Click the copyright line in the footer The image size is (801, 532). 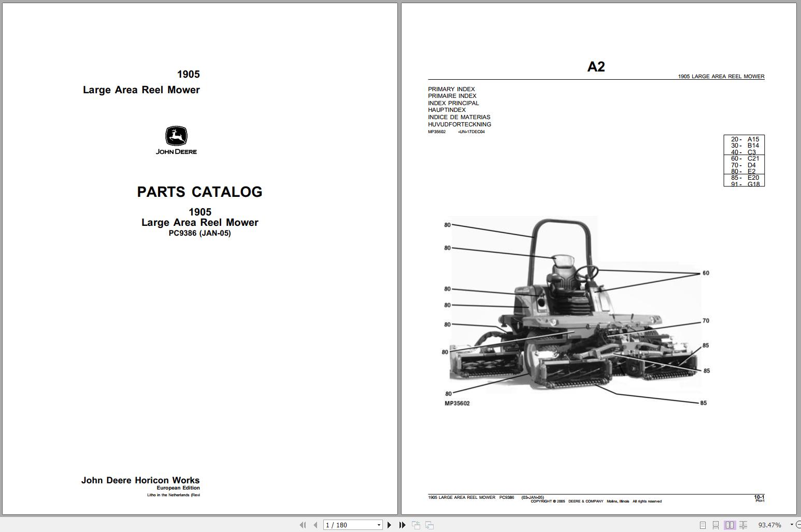tap(596, 501)
